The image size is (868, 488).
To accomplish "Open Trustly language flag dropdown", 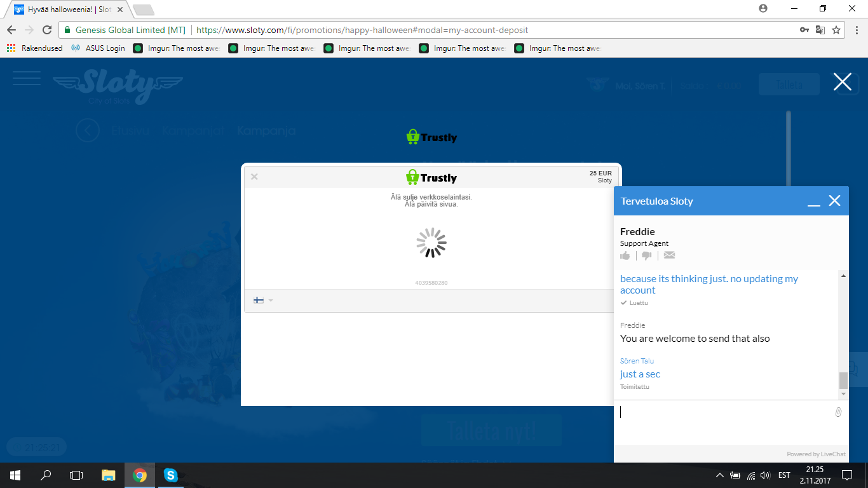I will click(263, 301).
